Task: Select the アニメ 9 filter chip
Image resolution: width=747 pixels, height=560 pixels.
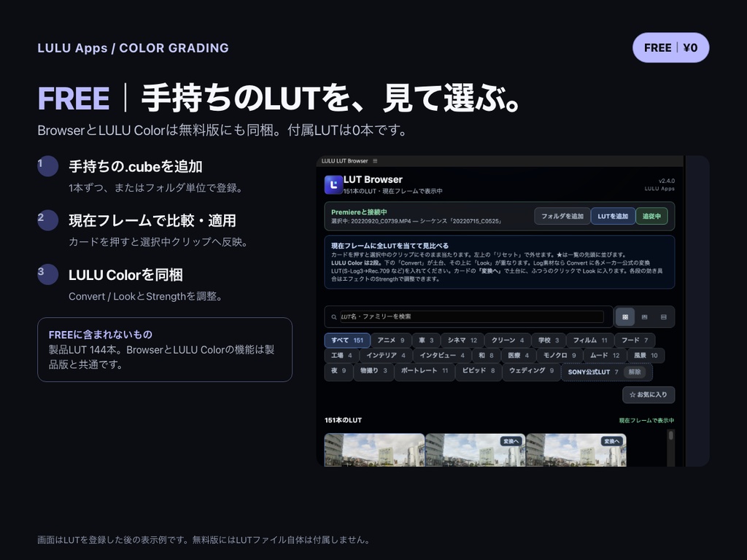Action: click(x=391, y=341)
